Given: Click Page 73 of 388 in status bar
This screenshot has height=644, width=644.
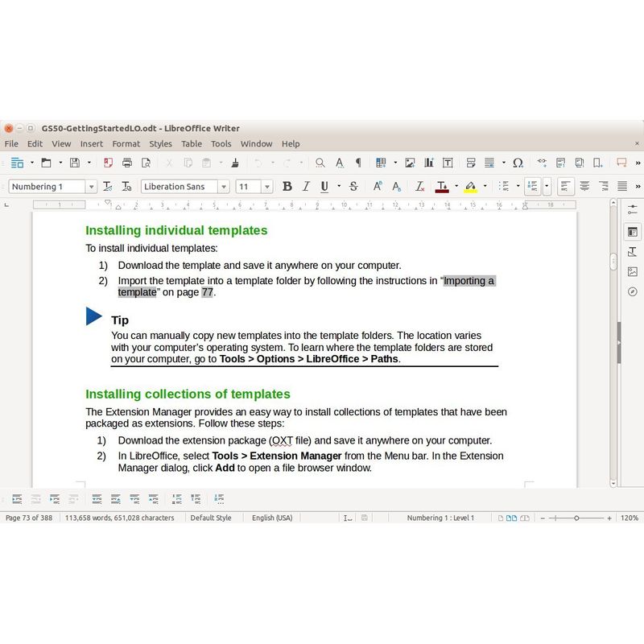Looking at the screenshot, I should (29, 518).
